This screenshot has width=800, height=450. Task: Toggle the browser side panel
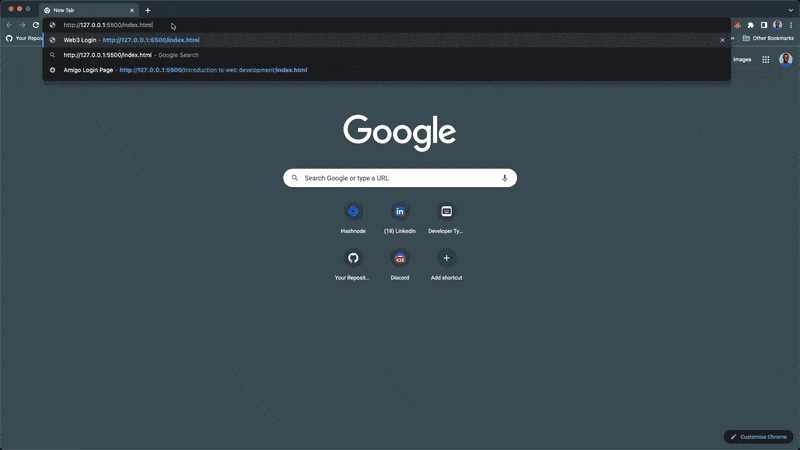tap(764, 25)
